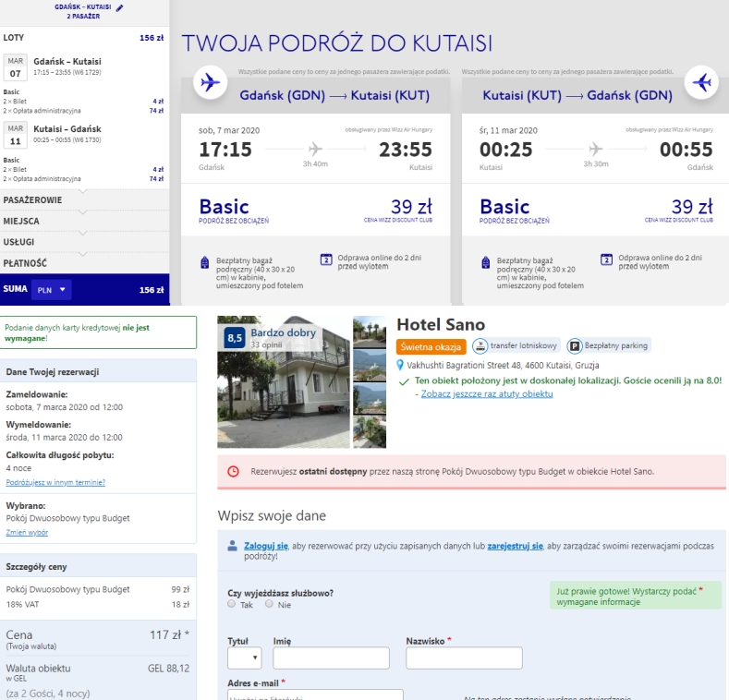The width and height of the screenshot is (729, 700).
Task: Expand the Pasażerowie section
Action: pos(85,199)
